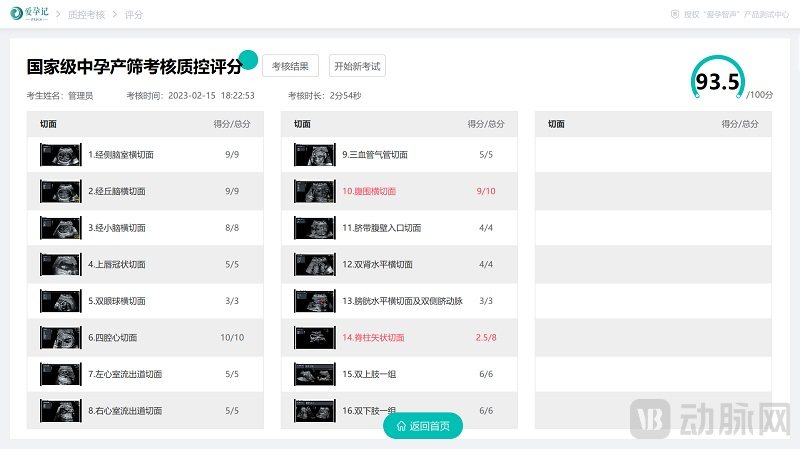Select the 9.三血管气管切面 row label
This screenshot has width=800, height=449.
pos(375,155)
